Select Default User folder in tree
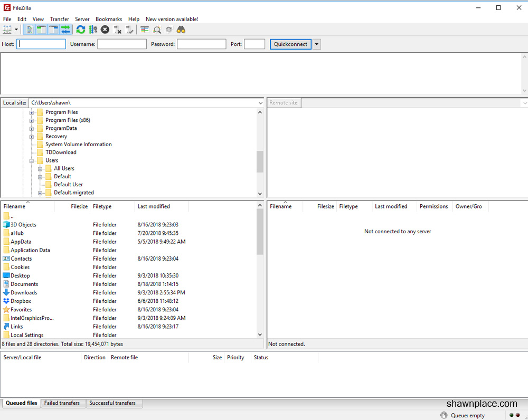Viewport: 528px width, 420px height. 68,185
